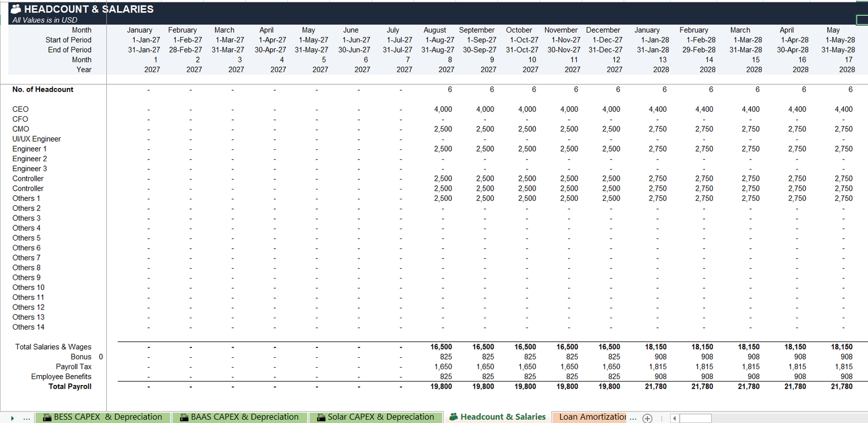
Task: Select Total Salaries 16,500 for August 2027
Action: coord(441,347)
